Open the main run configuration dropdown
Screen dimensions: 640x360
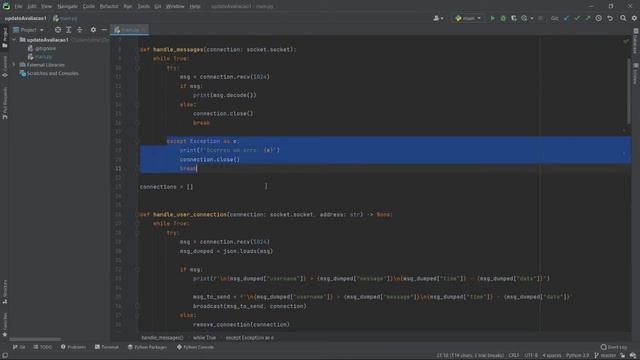point(468,18)
